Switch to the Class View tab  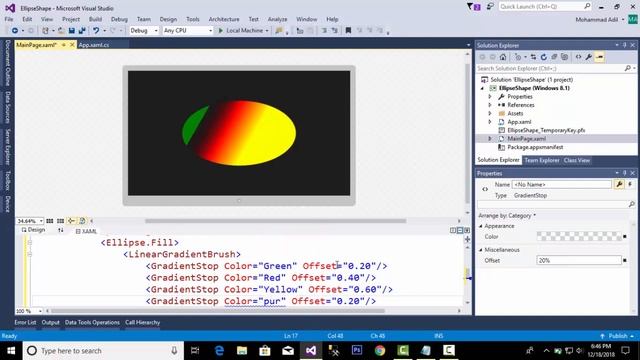(x=577, y=160)
